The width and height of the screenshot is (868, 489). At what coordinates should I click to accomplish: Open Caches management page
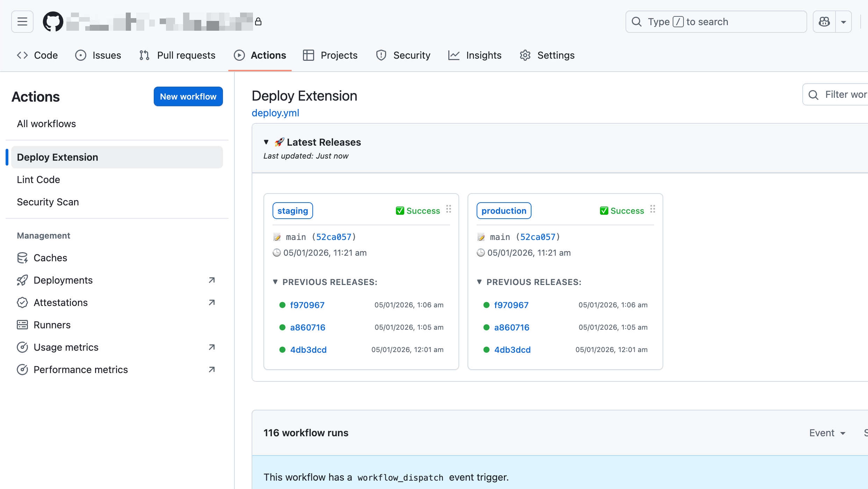coord(50,258)
